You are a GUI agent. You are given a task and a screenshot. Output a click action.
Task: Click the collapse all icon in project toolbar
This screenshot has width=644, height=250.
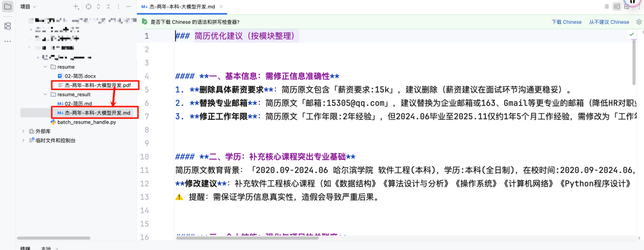point(109,7)
